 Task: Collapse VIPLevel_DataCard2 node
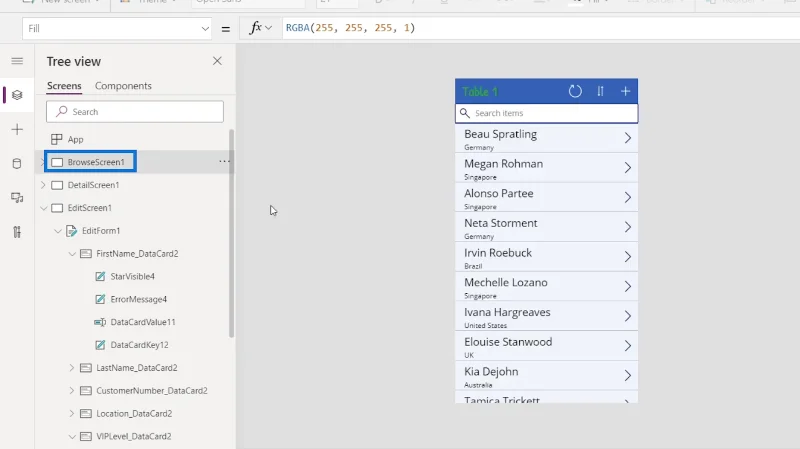coord(72,437)
